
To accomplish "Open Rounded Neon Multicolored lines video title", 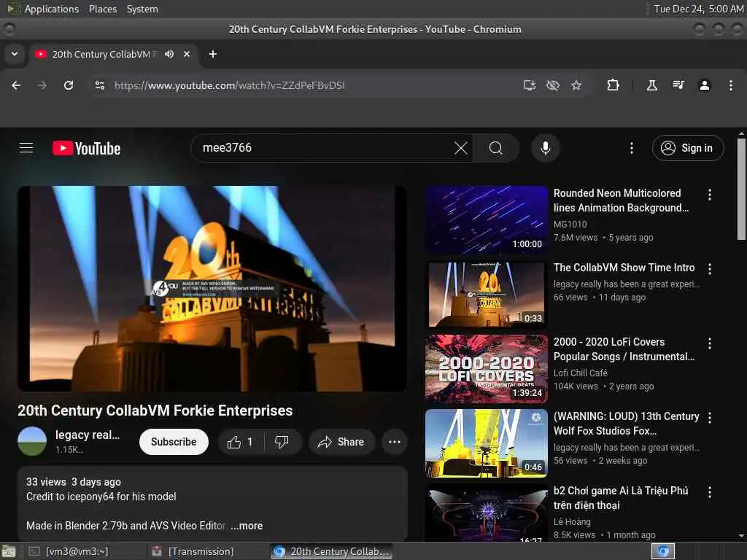I will click(621, 201).
